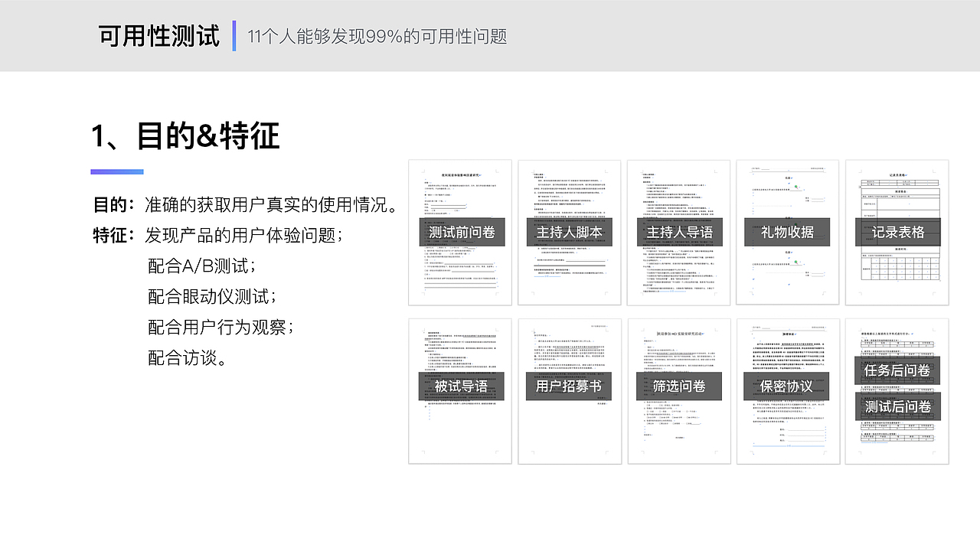Image resolution: width=980 pixels, height=551 pixels.
Task: Click the heading 1、目的&特征
Action: coord(186,136)
